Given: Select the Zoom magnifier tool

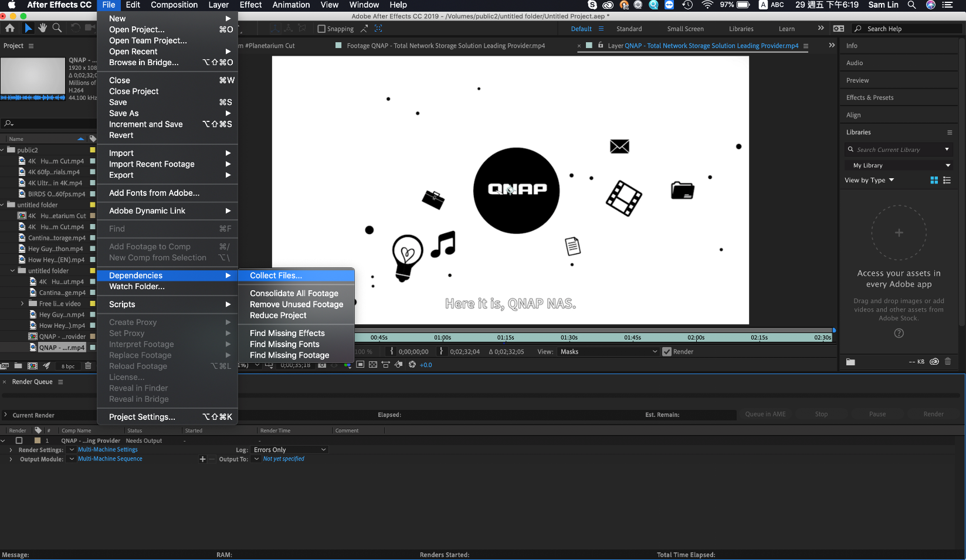Looking at the screenshot, I should click(x=57, y=28).
